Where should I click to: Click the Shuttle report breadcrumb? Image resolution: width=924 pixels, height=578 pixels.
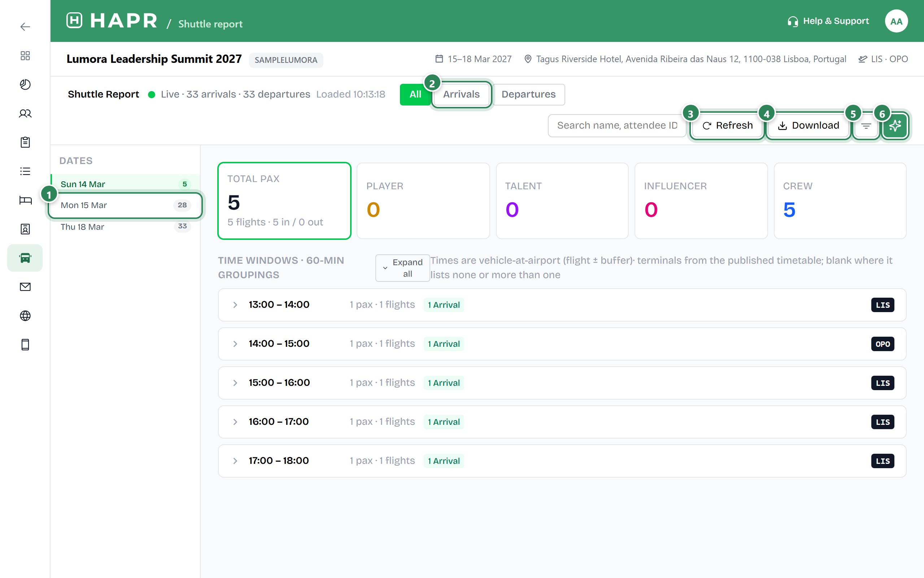point(210,24)
